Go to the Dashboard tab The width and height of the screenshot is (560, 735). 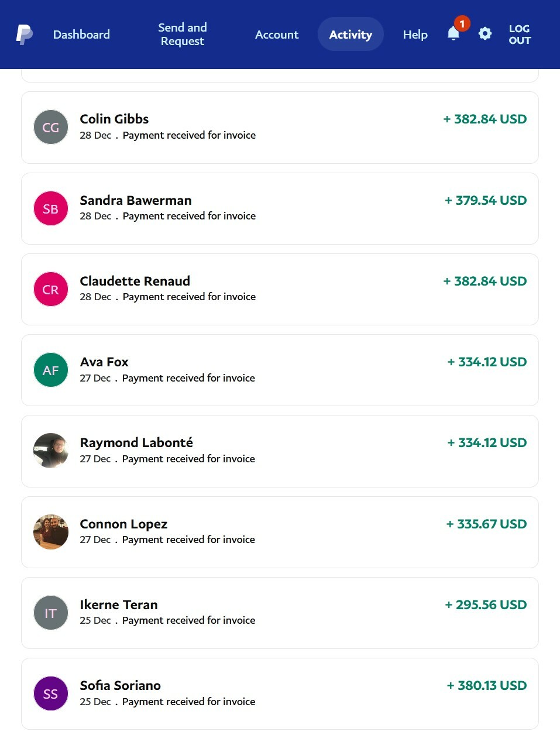pos(81,35)
